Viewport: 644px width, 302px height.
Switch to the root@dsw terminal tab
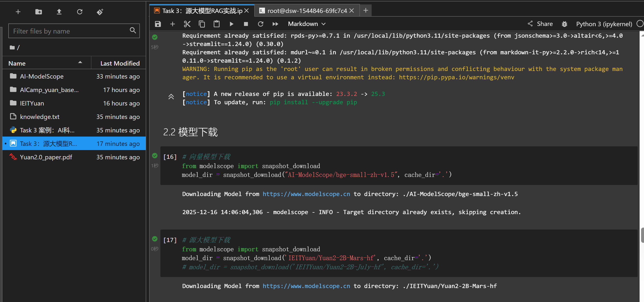click(307, 11)
